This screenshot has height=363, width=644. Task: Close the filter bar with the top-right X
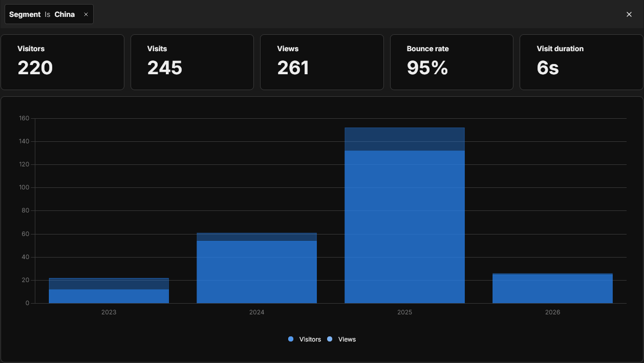629,14
